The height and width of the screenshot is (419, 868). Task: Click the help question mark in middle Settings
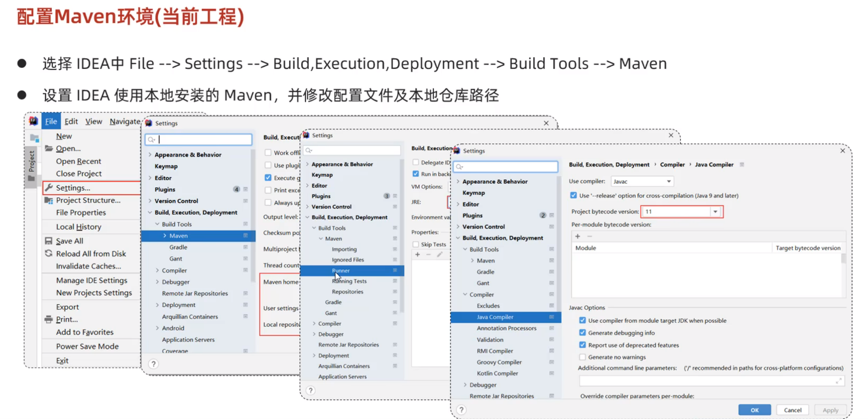[310, 390]
